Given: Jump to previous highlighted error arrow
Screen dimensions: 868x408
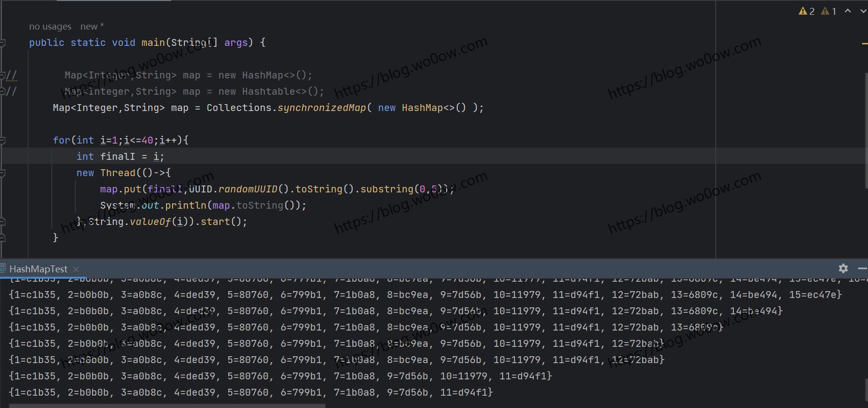Looking at the screenshot, I should click(848, 11).
